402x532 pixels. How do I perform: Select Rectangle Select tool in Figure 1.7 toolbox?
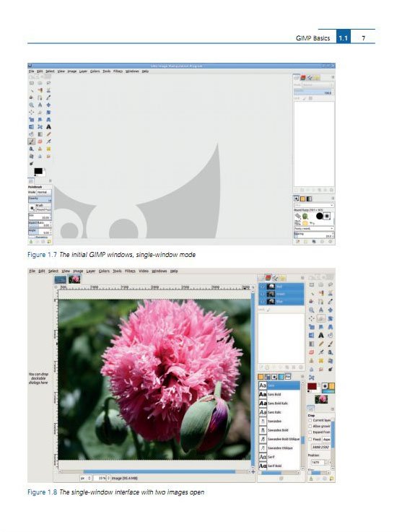(x=32, y=83)
